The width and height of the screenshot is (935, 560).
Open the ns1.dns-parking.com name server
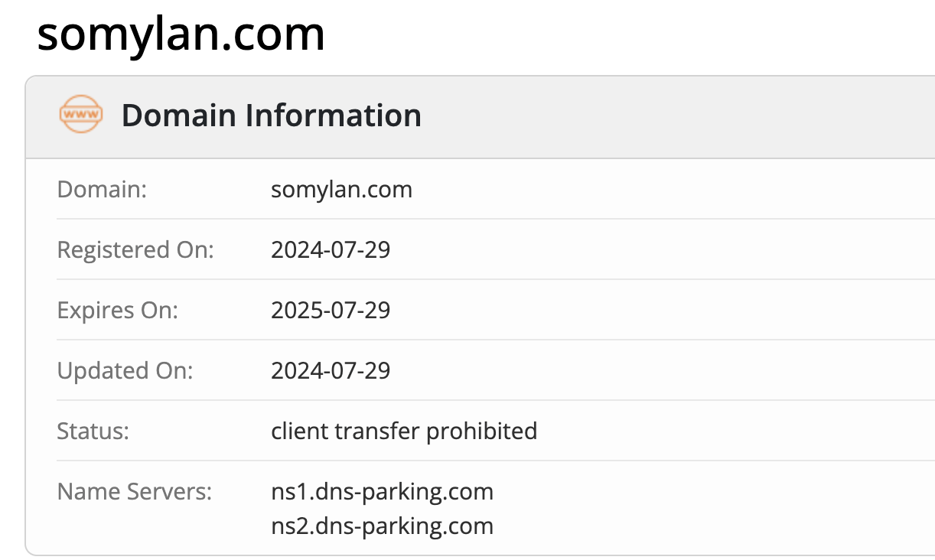pos(382,491)
